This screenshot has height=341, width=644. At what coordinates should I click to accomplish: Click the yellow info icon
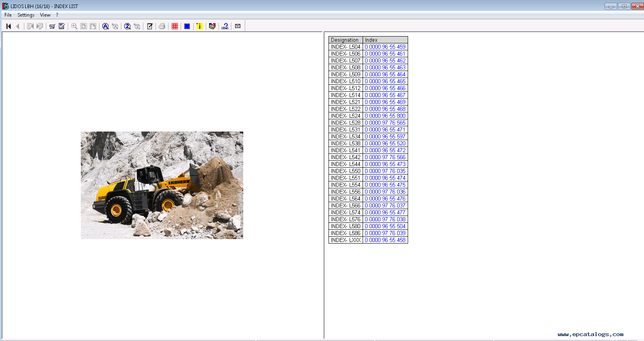click(199, 26)
